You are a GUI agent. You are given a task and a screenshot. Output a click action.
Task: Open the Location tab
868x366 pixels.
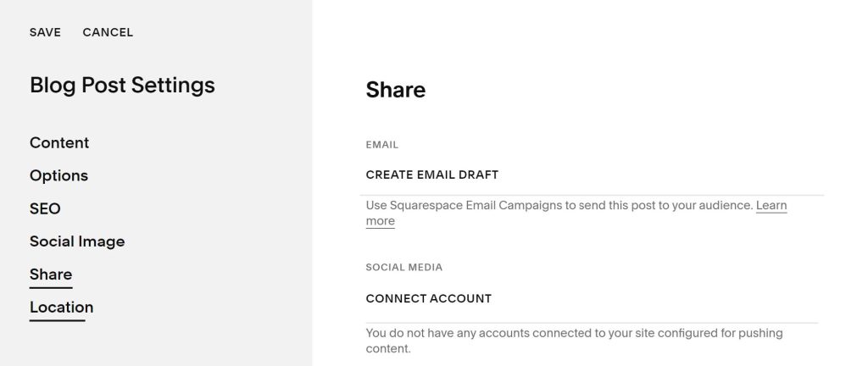pos(61,308)
